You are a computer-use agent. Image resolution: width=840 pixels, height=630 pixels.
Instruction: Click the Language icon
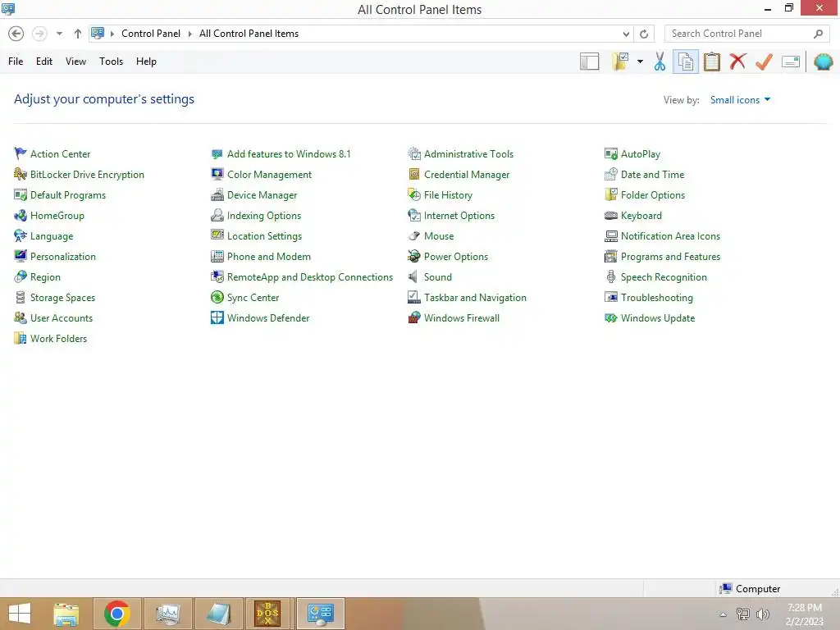(21, 236)
